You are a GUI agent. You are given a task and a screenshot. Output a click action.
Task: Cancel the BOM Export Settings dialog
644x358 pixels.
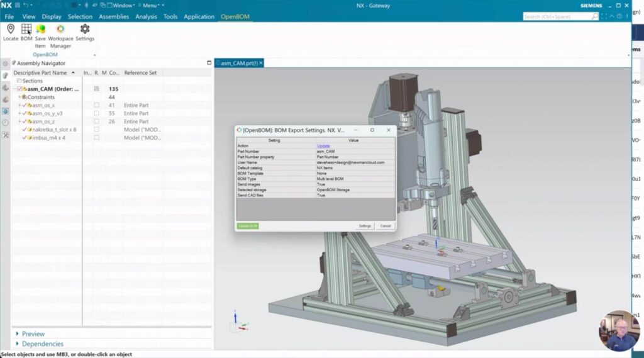click(386, 226)
